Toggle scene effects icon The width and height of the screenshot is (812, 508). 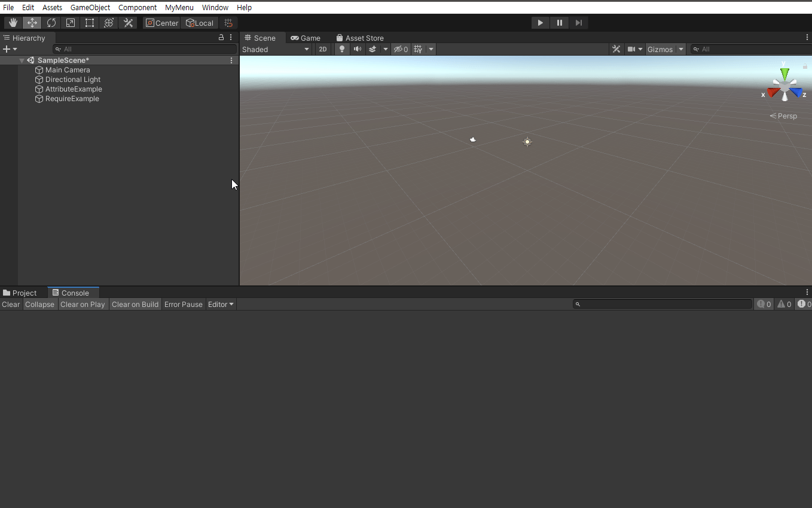(x=373, y=49)
